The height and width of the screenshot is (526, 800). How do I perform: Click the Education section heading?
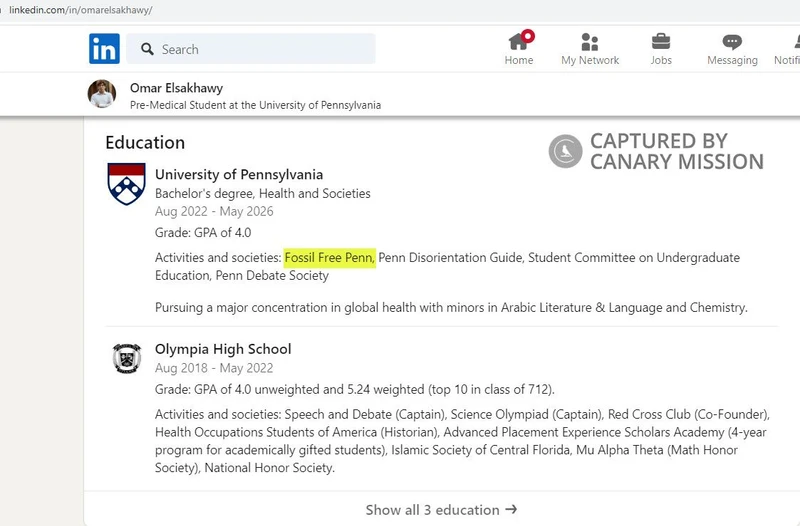[145, 142]
